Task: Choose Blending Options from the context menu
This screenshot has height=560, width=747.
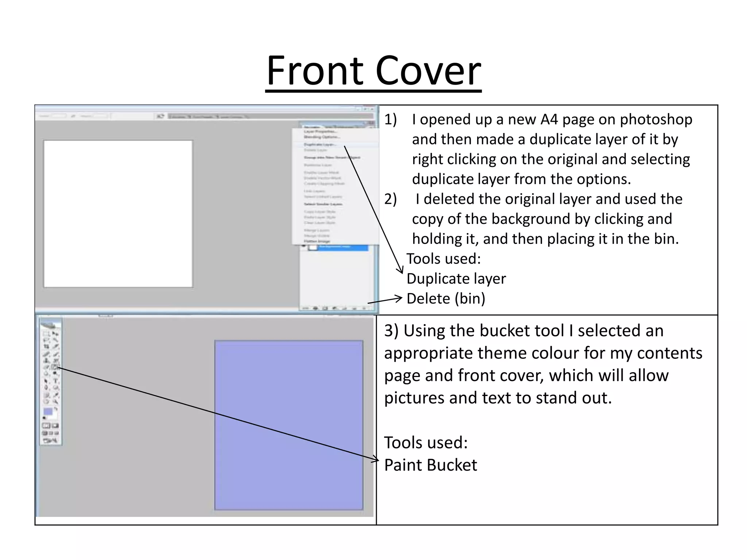Action: 322,137
